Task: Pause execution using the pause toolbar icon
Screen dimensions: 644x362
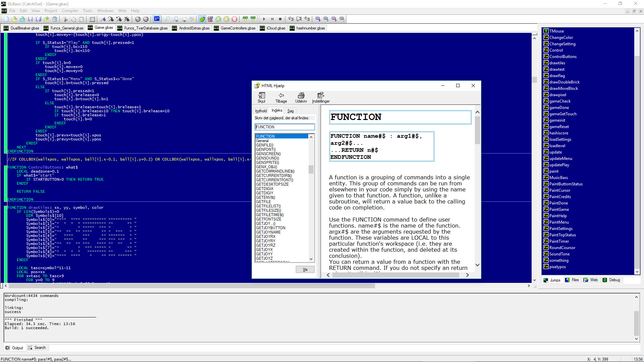Action: point(272,19)
